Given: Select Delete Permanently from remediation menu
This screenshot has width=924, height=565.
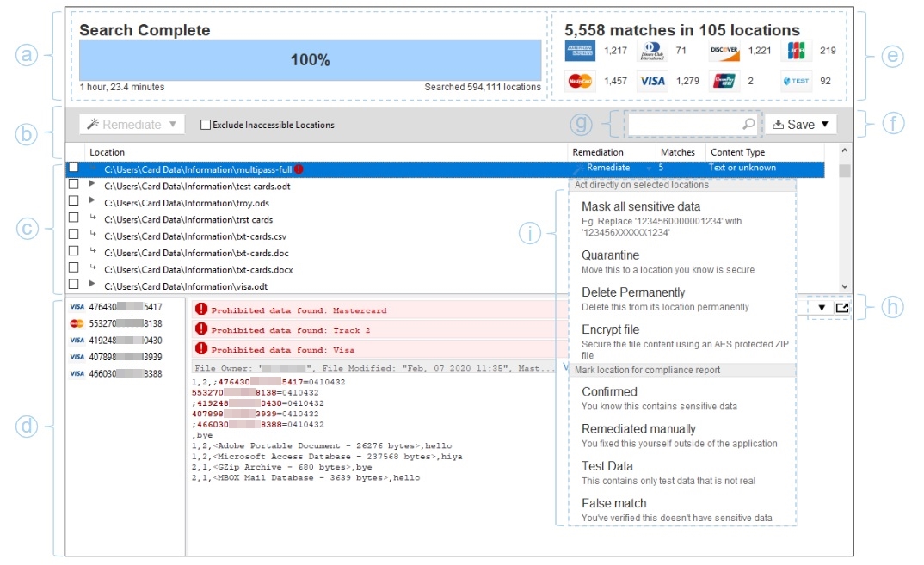Looking at the screenshot, I should click(x=633, y=292).
